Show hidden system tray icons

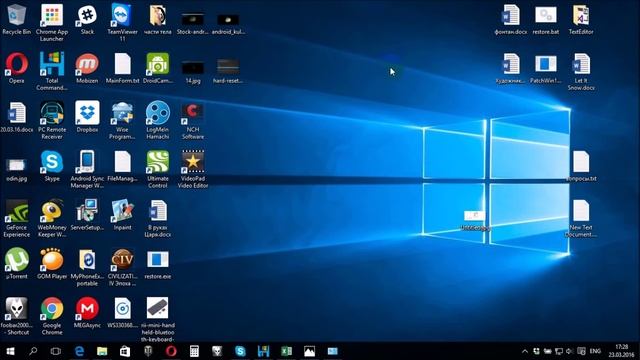tap(525, 351)
